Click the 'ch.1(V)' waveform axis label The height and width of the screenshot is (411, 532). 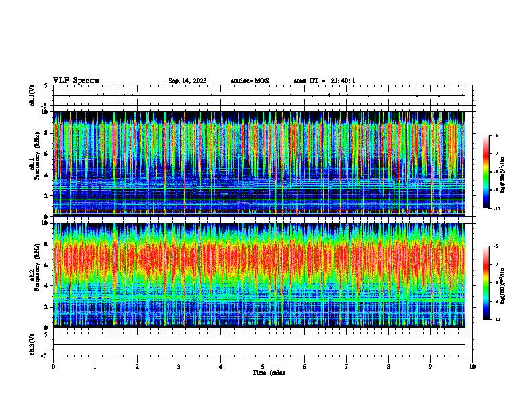point(32,95)
